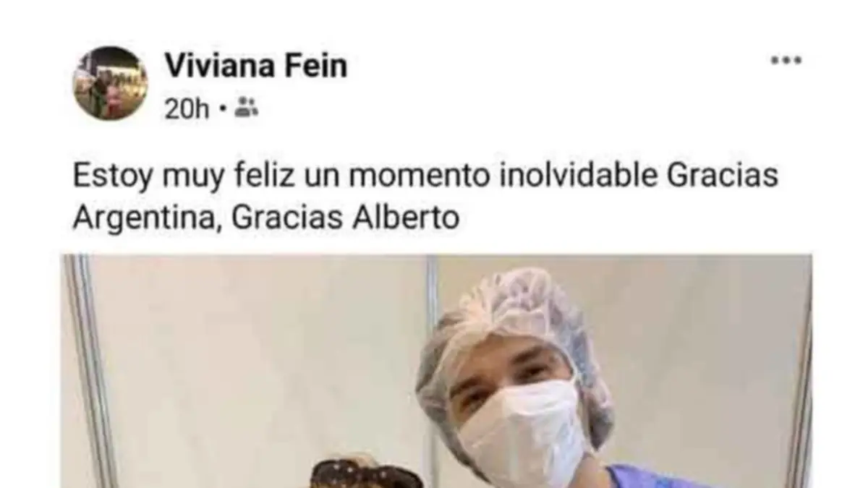Open the three-dot post options menu
Screen dimensions: 868x488
coord(786,61)
